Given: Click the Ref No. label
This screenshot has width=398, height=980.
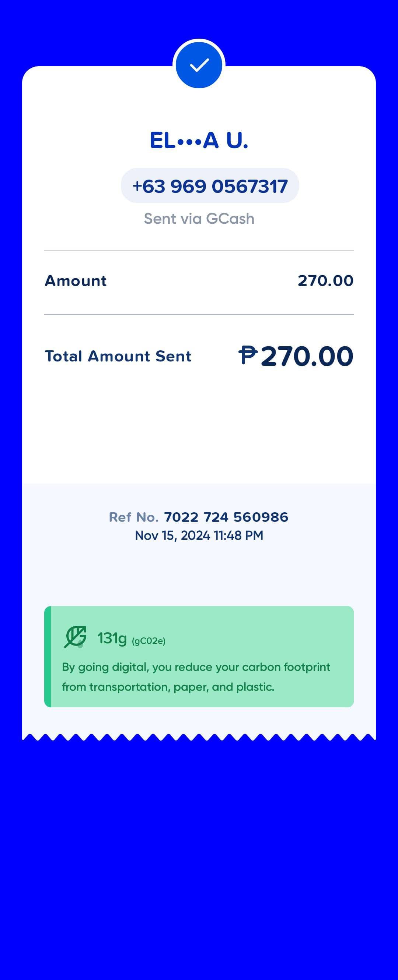Looking at the screenshot, I should tap(133, 517).
